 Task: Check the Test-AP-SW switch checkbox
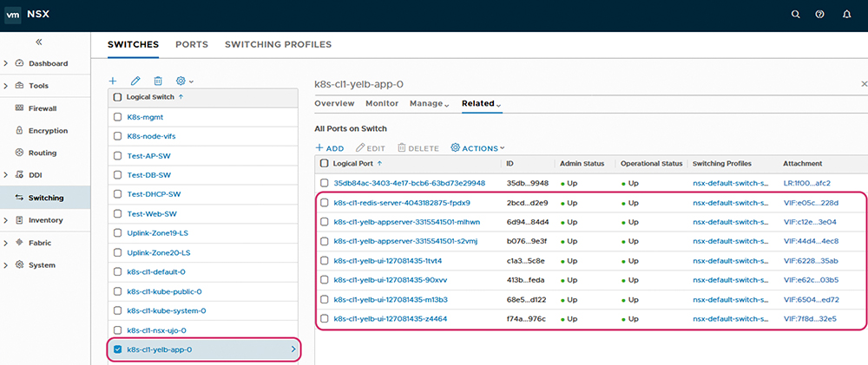[x=117, y=156]
